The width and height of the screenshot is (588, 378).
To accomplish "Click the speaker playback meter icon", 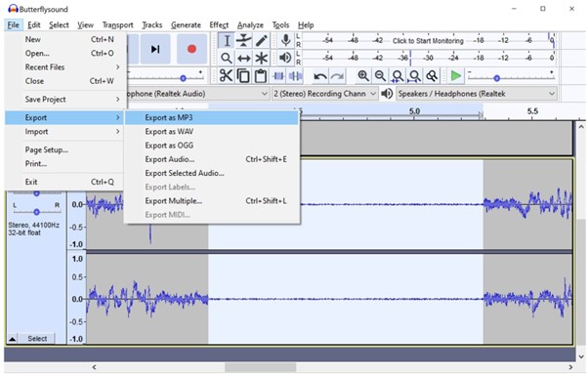I will pos(286,58).
